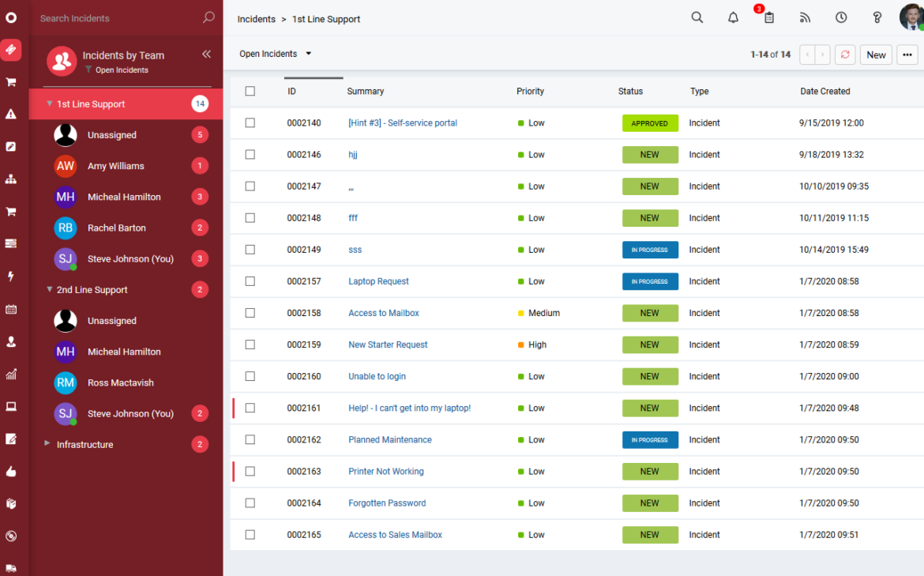Screen dimensions: 924x576
Task: Toggle the select-all checkbox in table header
Action: pos(250,92)
